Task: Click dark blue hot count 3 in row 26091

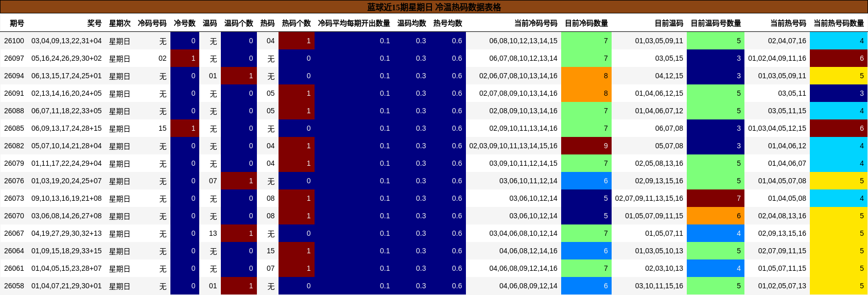Action: [839, 93]
